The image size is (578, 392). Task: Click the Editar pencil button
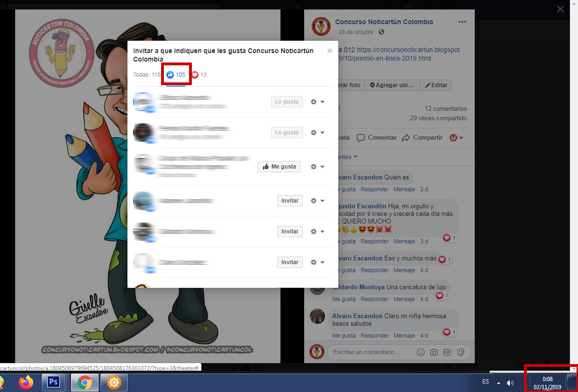pos(436,85)
